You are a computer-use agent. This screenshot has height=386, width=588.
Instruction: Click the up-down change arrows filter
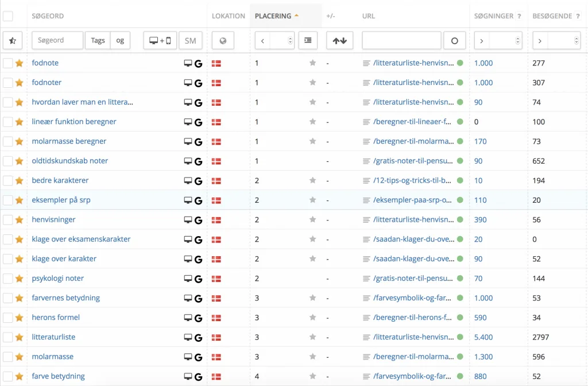[340, 41]
